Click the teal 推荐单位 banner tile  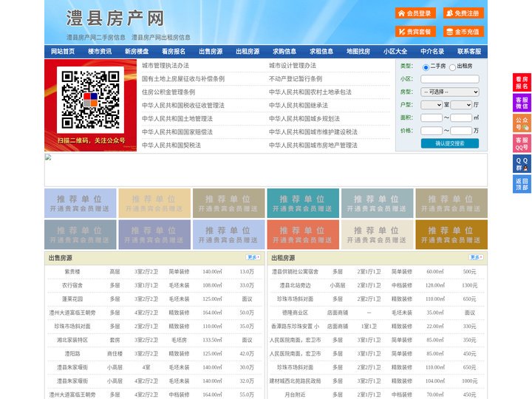(303, 203)
